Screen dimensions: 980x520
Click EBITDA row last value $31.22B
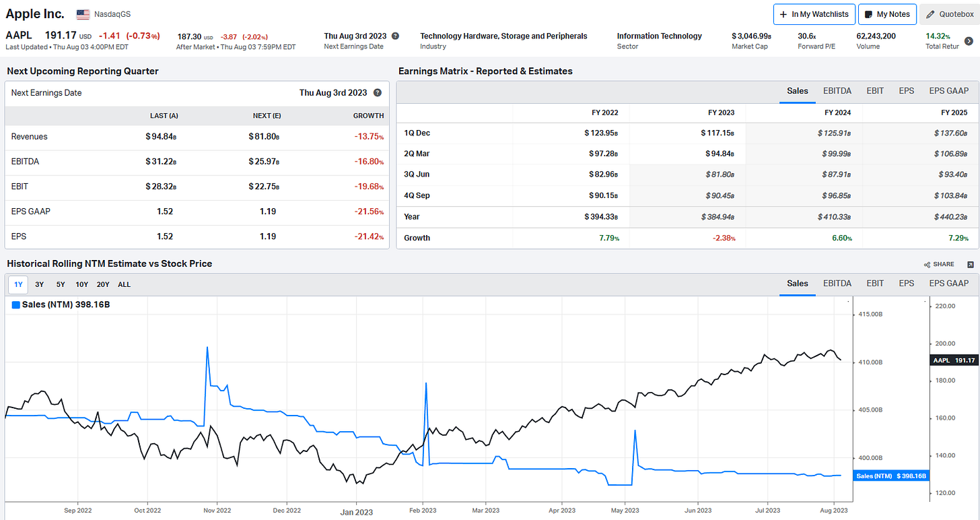pos(162,162)
